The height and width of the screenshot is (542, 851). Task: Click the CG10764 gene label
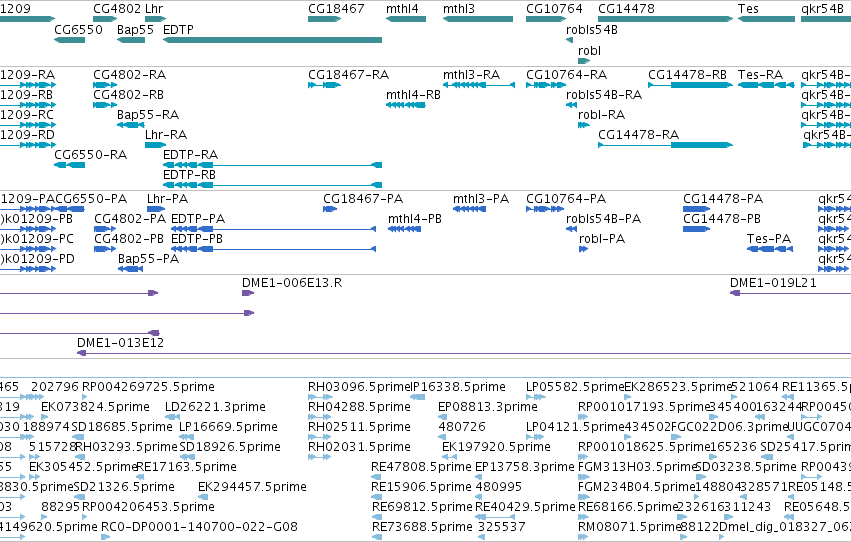[x=554, y=9]
